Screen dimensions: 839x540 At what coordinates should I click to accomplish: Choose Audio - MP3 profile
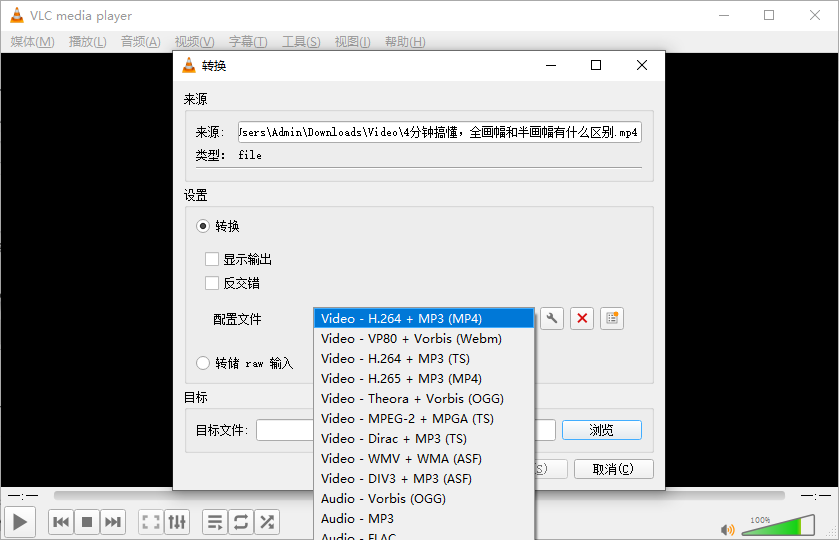[424, 518]
